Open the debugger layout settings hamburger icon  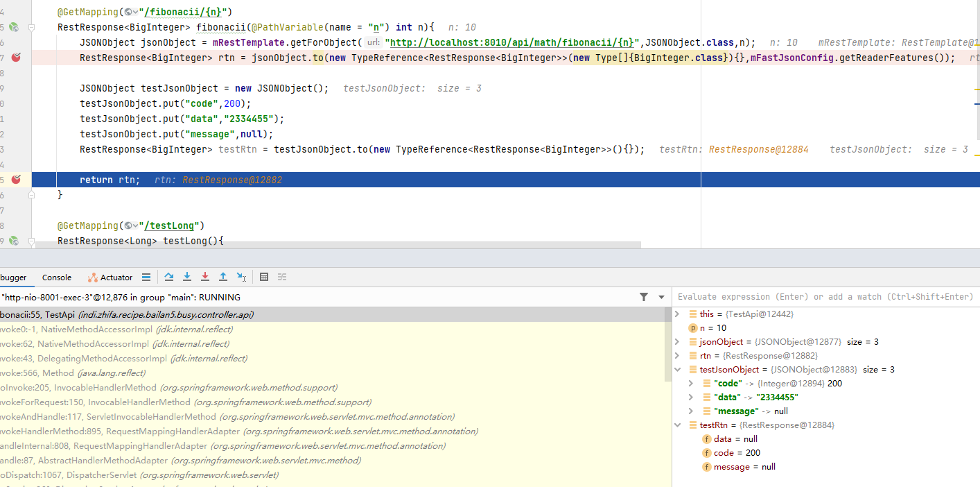146,277
